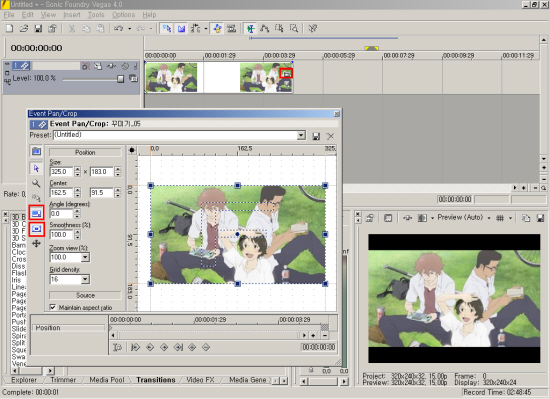Open the Tools menu

[96, 15]
